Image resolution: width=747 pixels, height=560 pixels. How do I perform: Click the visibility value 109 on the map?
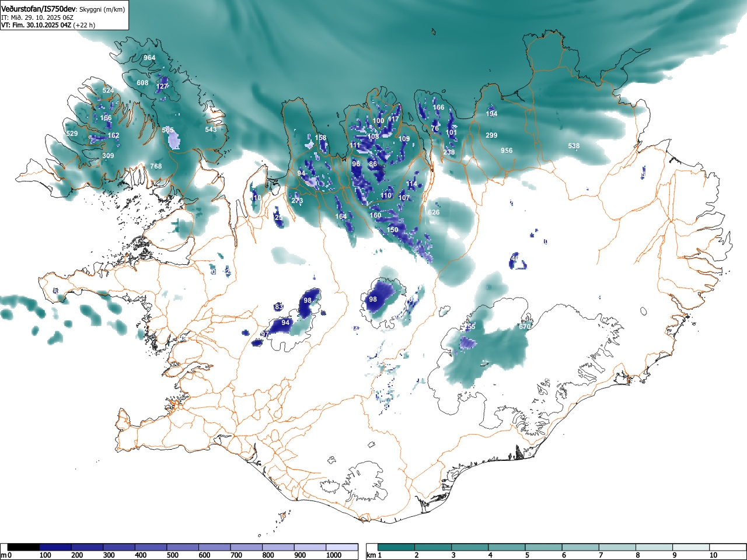[404, 139]
